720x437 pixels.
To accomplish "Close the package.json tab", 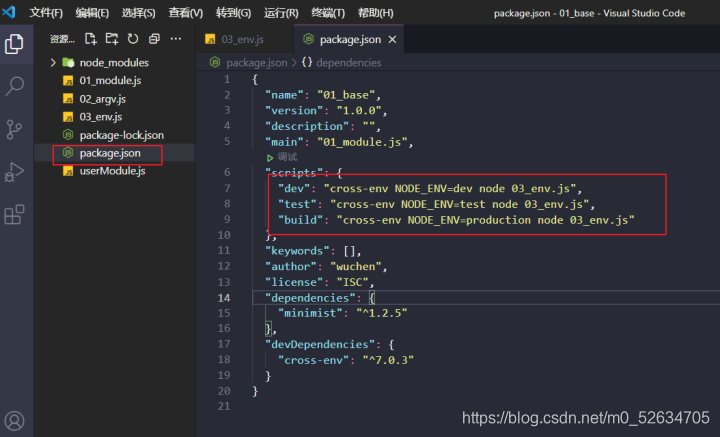I will (x=392, y=39).
